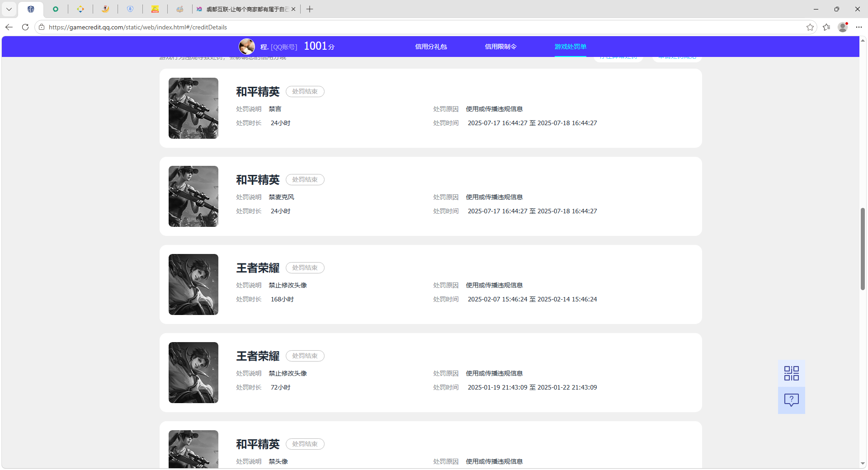The height and width of the screenshot is (470, 868).
Task: Click 处罚结束 badge on the 168小时 card
Action: [x=305, y=268]
